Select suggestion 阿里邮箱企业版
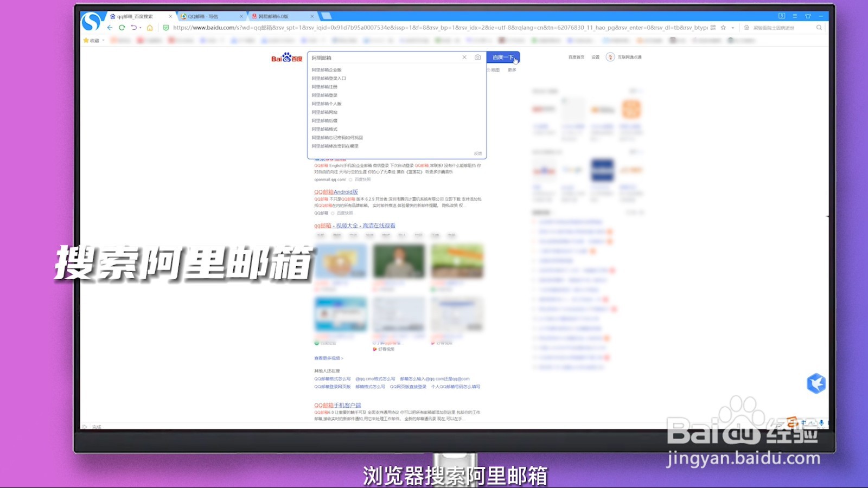Viewport: 868px width, 488px height. (327, 70)
